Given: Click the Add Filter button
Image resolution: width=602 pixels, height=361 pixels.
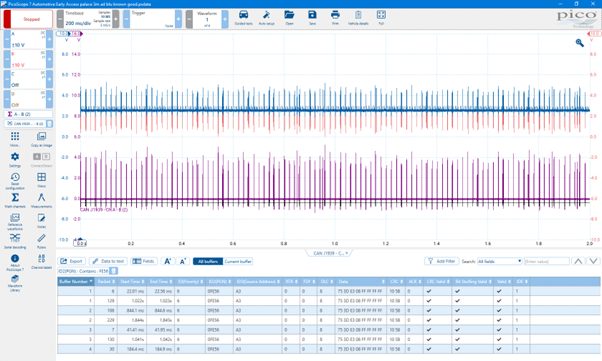Looking at the screenshot, I should click(x=442, y=261).
